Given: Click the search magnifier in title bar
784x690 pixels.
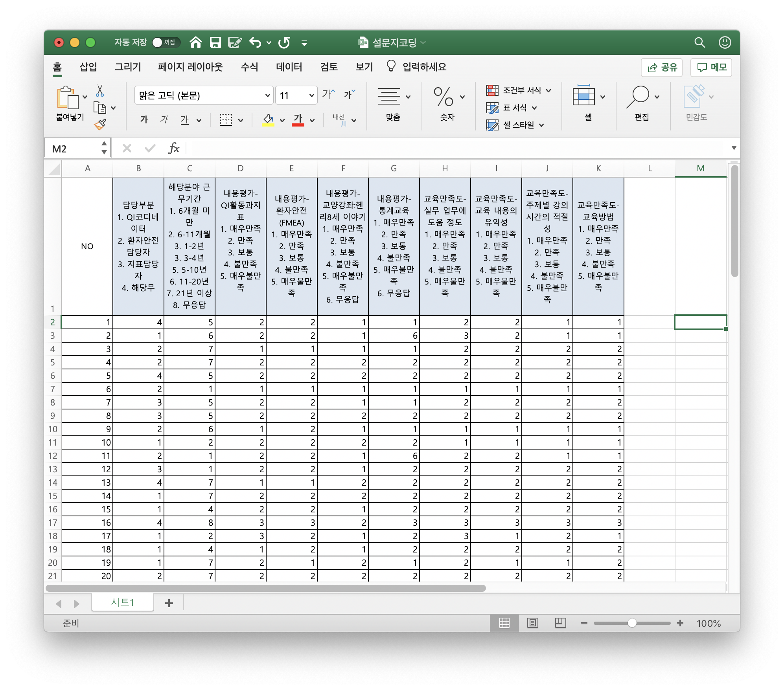Looking at the screenshot, I should (699, 42).
